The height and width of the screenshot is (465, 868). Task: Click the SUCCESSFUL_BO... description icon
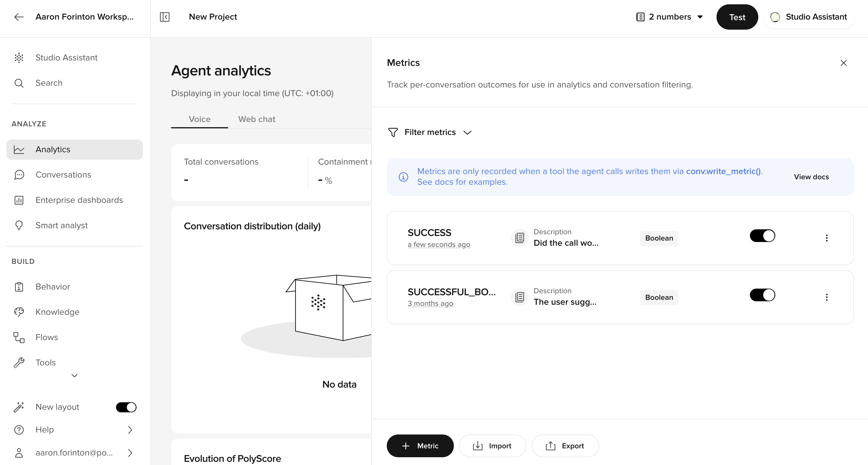[x=520, y=297]
